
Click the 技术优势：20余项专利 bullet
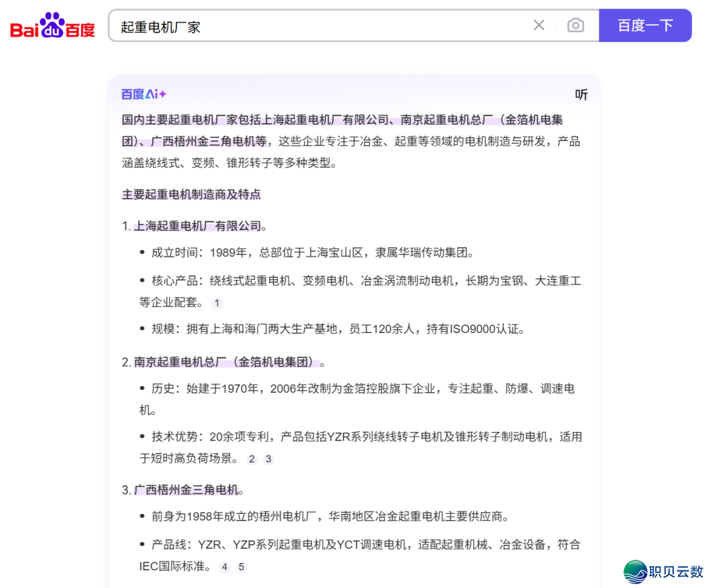click(361, 448)
